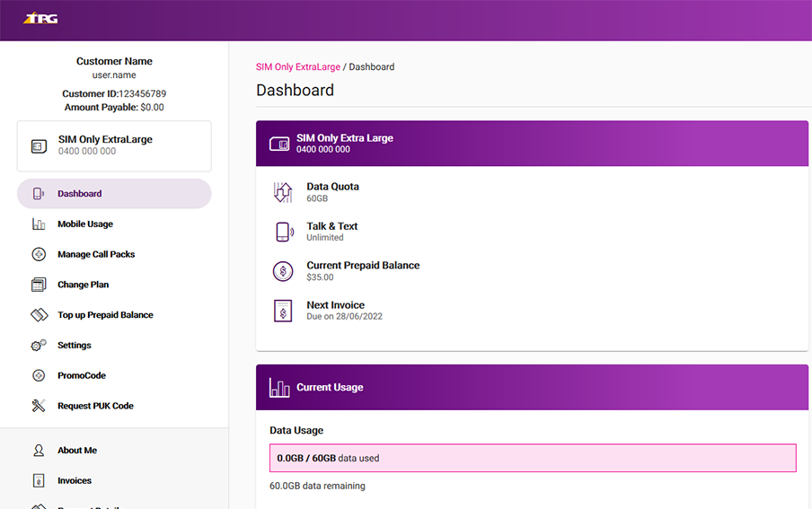
Task: Click the Mobile Usage bar chart icon
Action: (x=39, y=224)
